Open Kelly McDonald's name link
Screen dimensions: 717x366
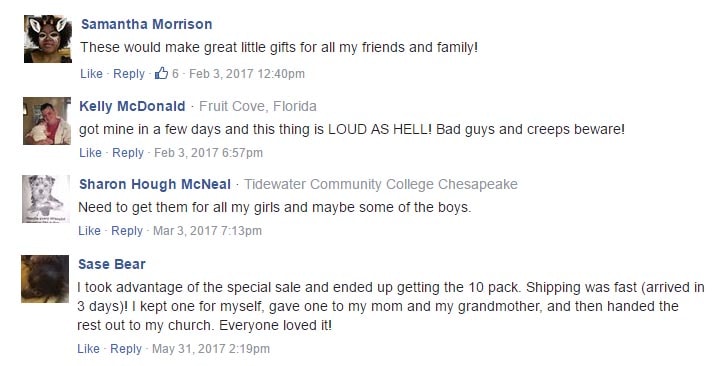[132, 106]
